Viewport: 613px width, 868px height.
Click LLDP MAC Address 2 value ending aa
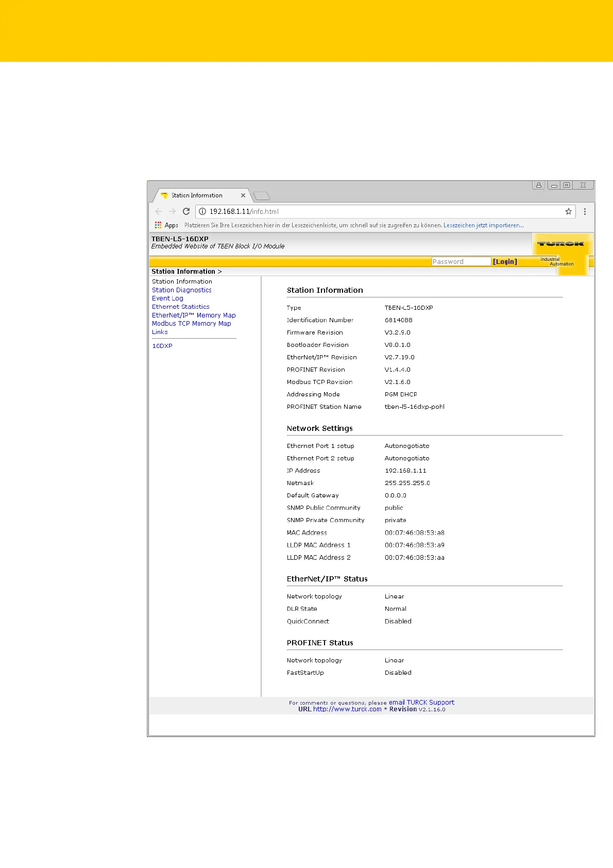(414, 557)
